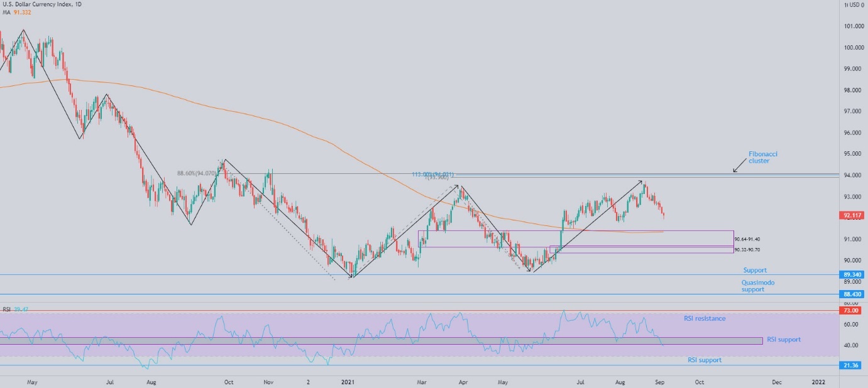Click the Mar label on time axis
868x388 pixels.
[x=423, y=382]
